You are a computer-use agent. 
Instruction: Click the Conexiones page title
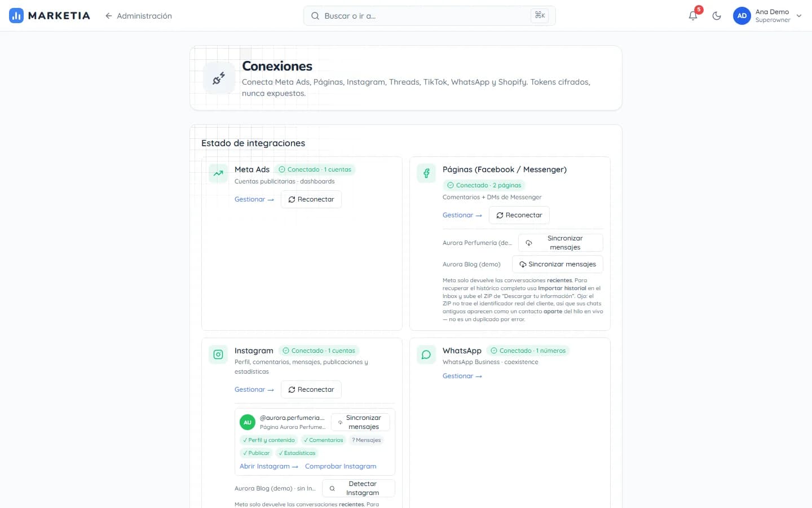(x=277, y=66)
